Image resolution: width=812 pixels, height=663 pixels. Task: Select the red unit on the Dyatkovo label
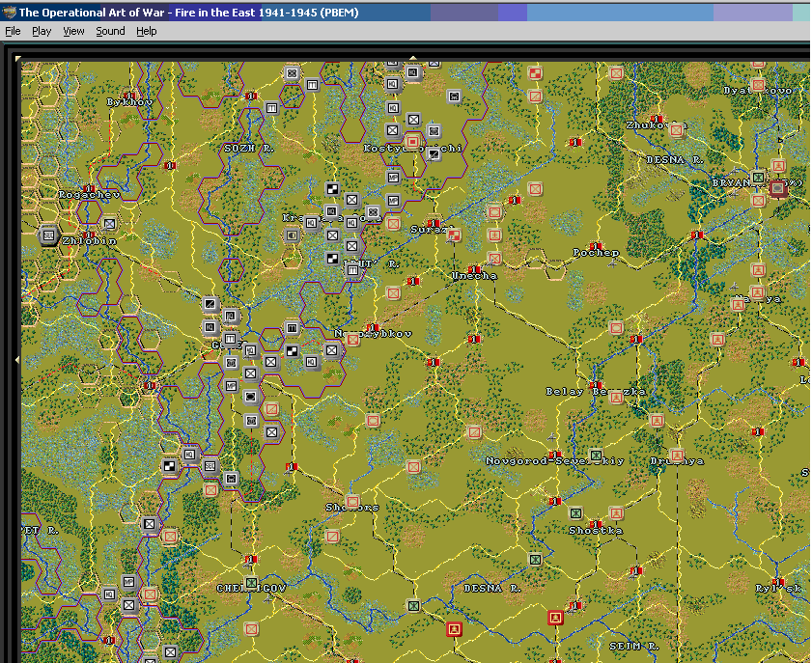coord(759,84)
